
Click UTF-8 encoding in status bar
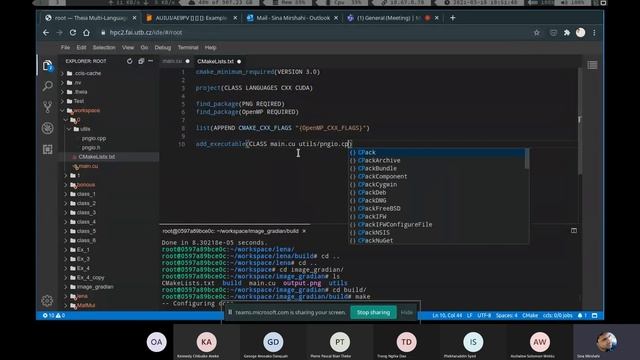[x=484, y=316]
